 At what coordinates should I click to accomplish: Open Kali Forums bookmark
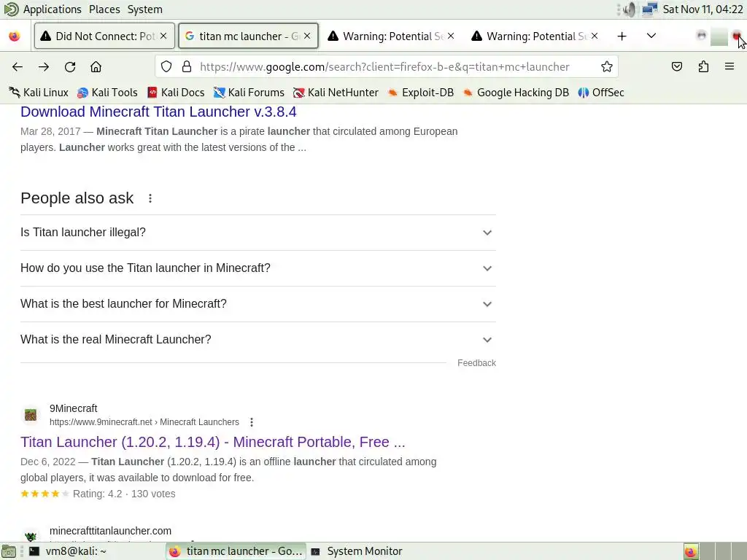tap(249, 93)
